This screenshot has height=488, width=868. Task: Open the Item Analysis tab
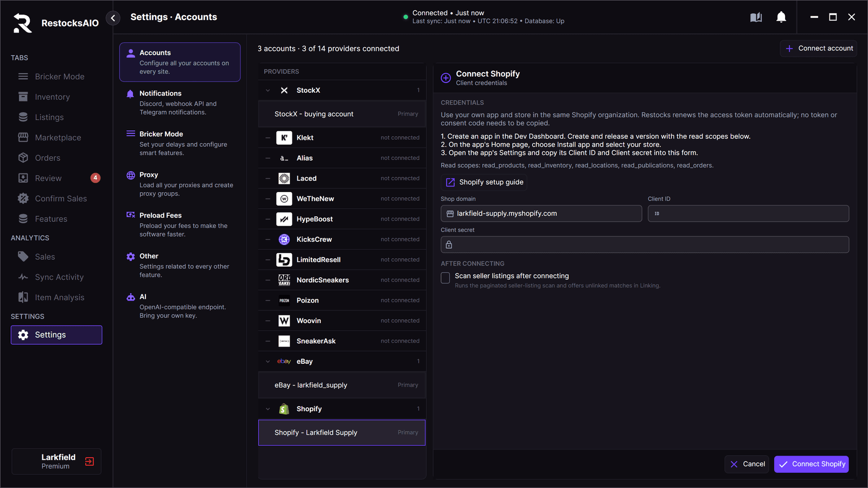56,297
